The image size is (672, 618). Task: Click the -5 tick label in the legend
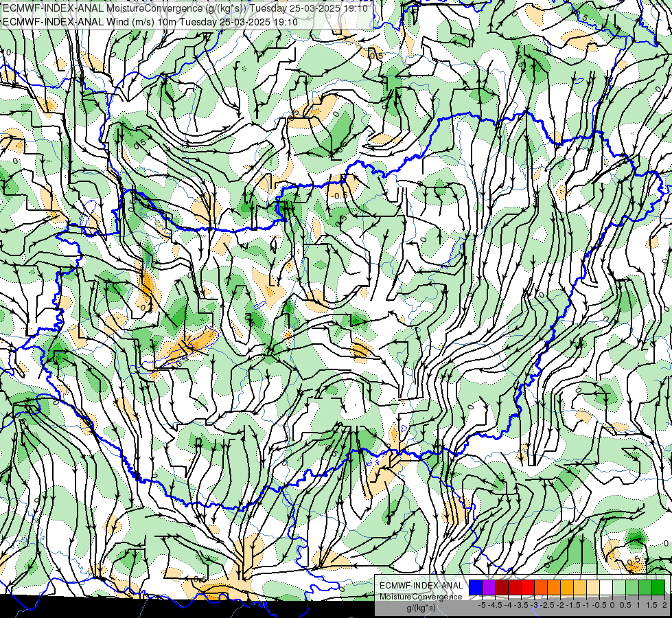[482, 605]
